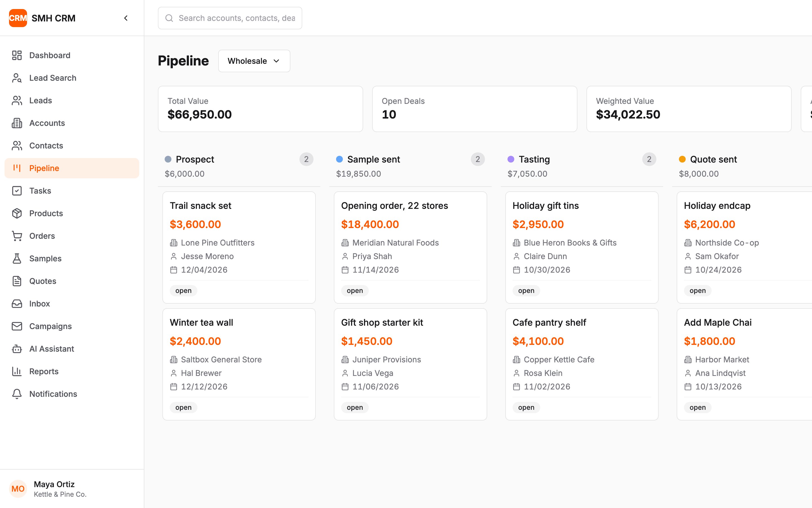Screen dimensions: 812x508
Task: Navigate to the Orders menu label
Action: coord(42,236)
